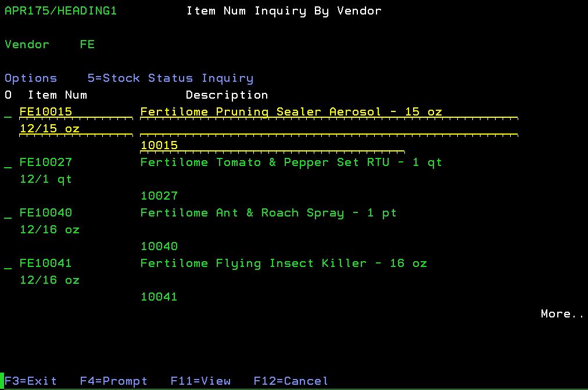Click F12=Cancel at the bottom

coord(291,381)
